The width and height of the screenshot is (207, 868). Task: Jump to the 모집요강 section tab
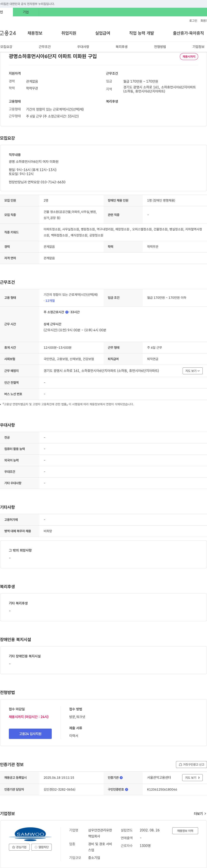pyautogui.click(x=6, y=47)
